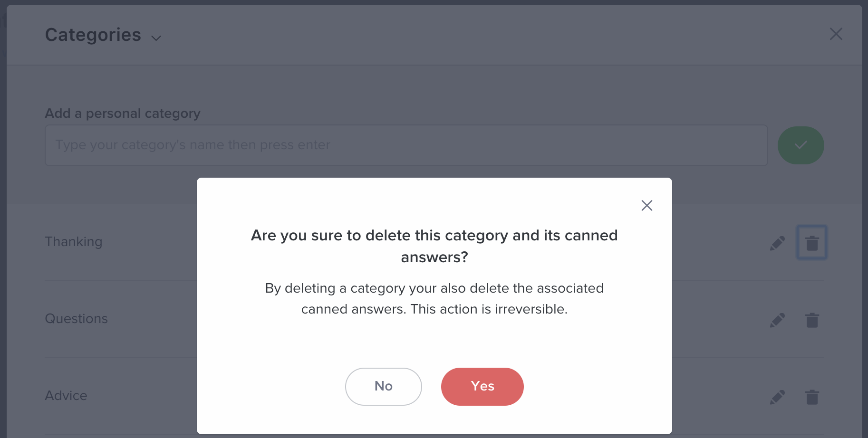
Task: Open the Categories title menu
Action: tap(93, 35)
